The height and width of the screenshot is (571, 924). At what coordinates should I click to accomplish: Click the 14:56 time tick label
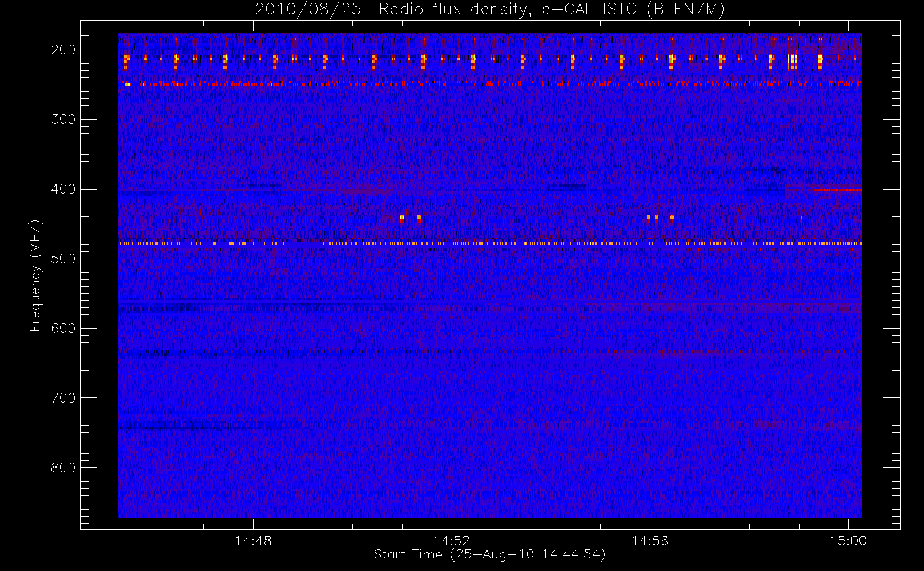[650, 541]
